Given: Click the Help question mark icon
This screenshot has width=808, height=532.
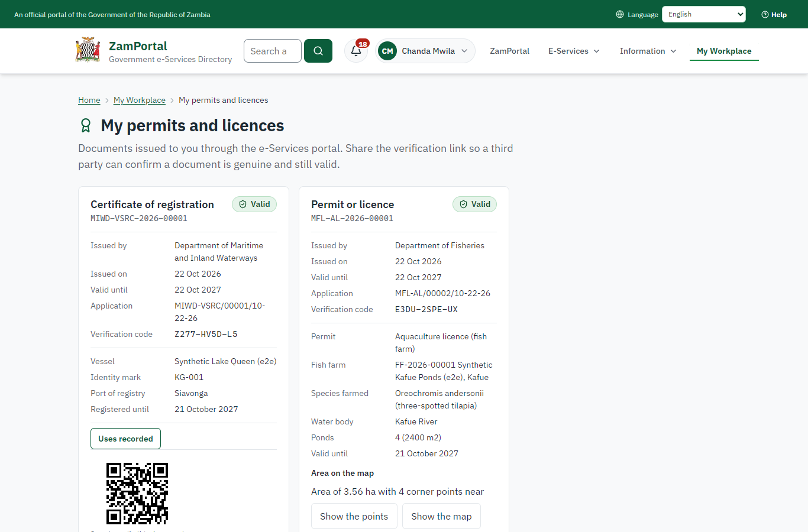Looking at the screenshot, I should 765,14.
